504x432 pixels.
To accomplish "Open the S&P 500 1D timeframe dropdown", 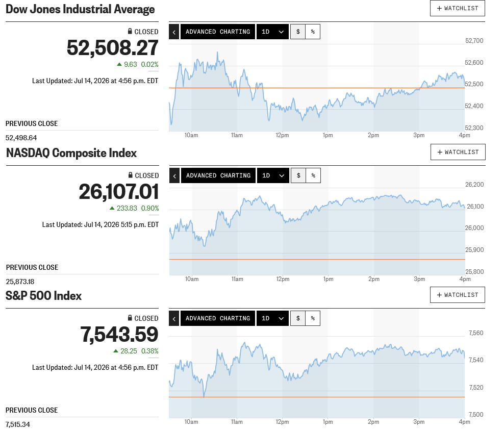I will (272, 318).
